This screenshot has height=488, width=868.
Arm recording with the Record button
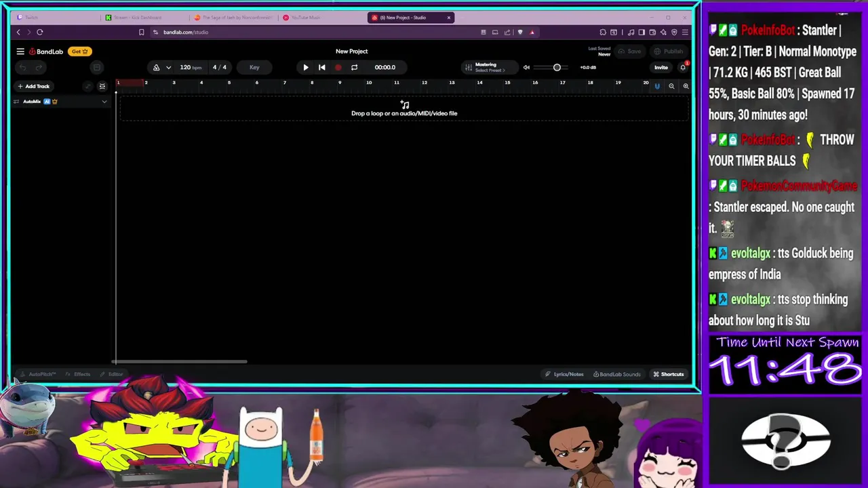(x=338, y=67)
